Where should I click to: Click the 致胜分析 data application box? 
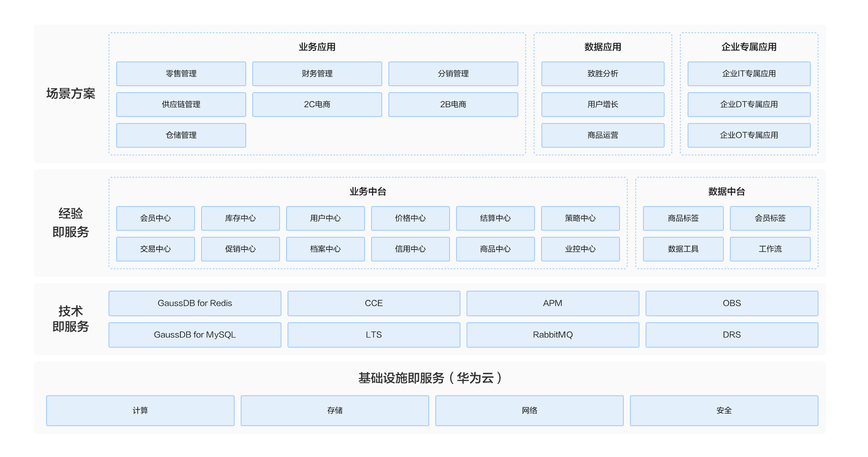[x=602, y=73]
